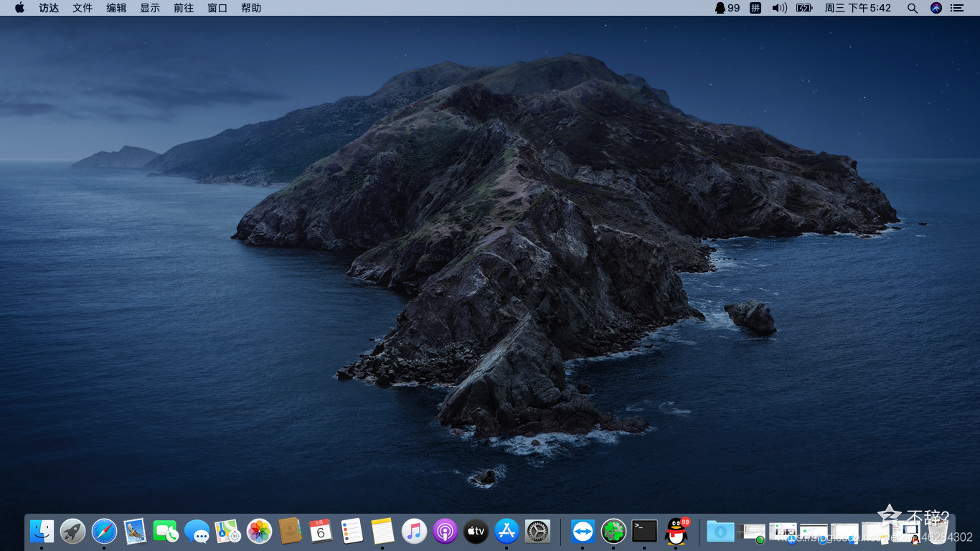This screenshot has width=980, height=551.
Task: Open TeamViewer in the Dock
Action: pos(583,531)
